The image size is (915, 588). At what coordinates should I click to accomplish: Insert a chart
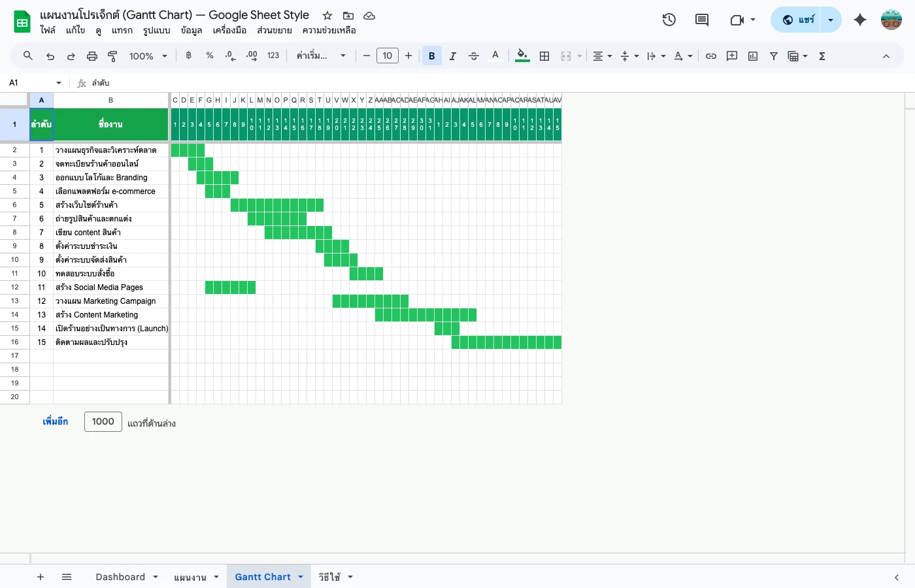pos(752,56)
